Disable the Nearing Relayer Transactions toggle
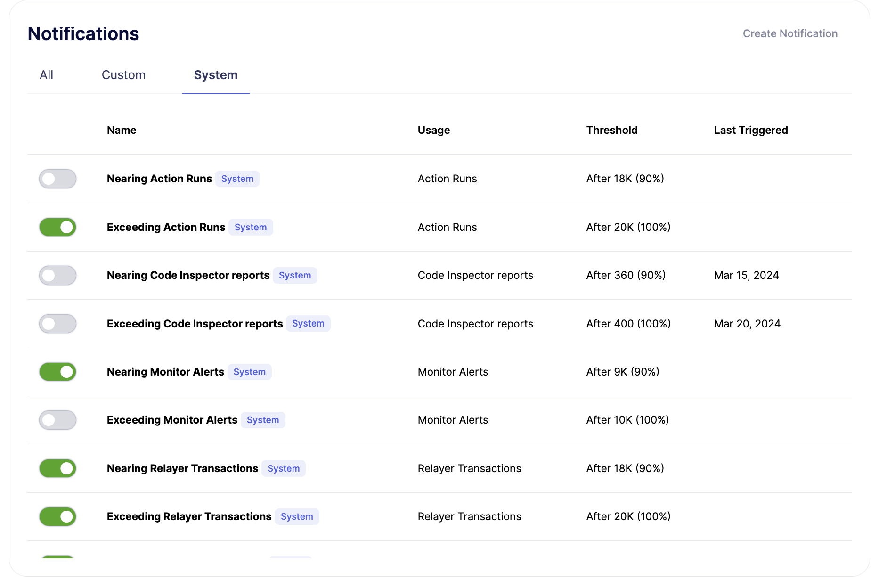879x588 pixels. pos(57,468)
